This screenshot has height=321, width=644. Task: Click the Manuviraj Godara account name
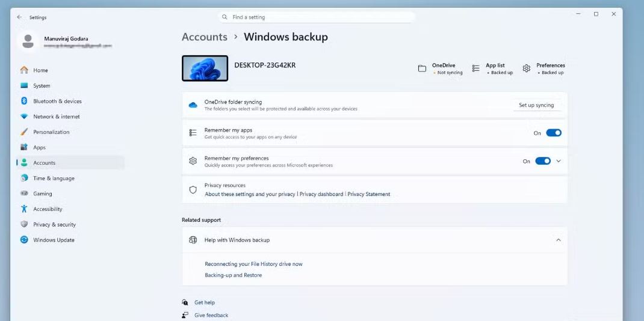[x=66, y=38]
